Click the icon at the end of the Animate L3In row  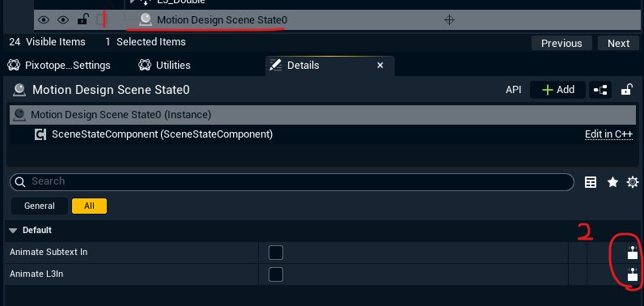(633, 274)
